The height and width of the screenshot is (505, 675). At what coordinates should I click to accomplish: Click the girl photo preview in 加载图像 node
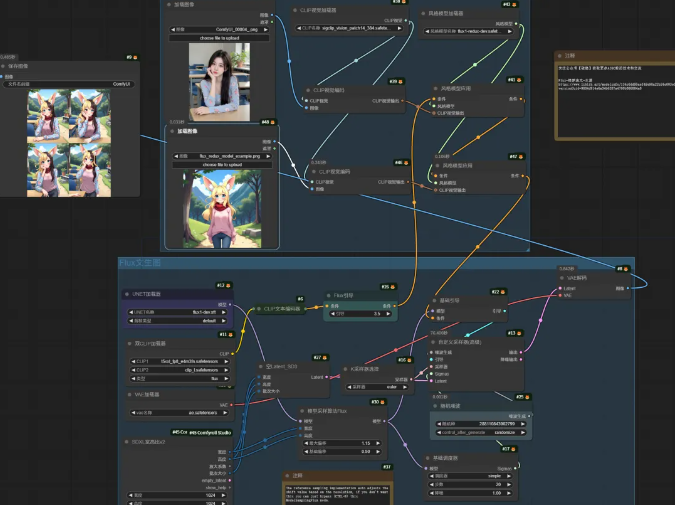(219, 82)
